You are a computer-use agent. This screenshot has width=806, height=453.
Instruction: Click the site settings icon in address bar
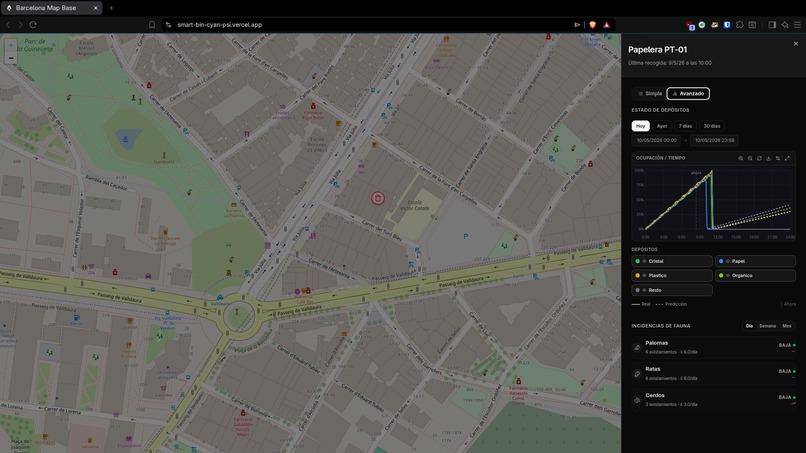[x=168, y=25]
